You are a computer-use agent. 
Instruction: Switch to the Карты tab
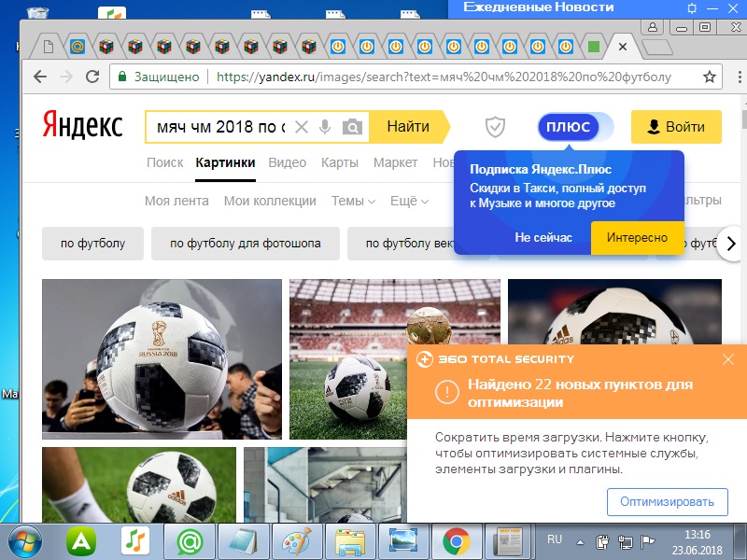[340, 162]
